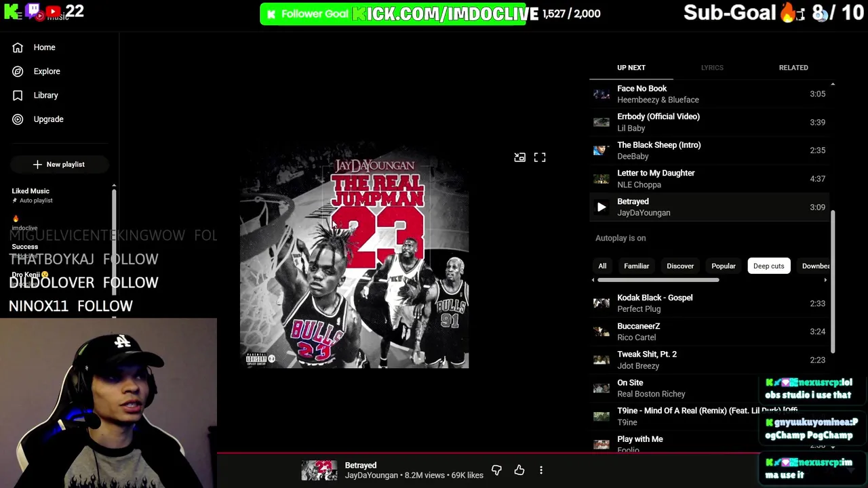This screenshot has width=868, height=488.
Task: Select Errbody (Official Video) by Lil Baby
Action: point(709,122)
